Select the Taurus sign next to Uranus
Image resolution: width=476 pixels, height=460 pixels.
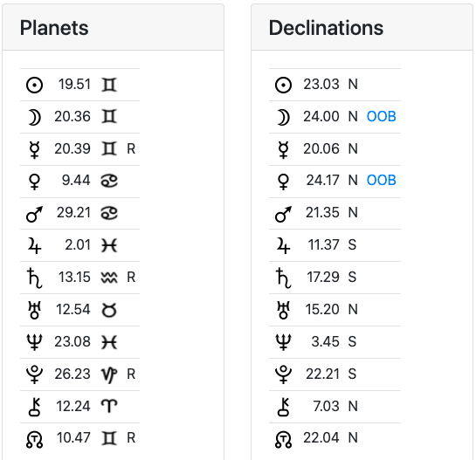tap(109, 311)
